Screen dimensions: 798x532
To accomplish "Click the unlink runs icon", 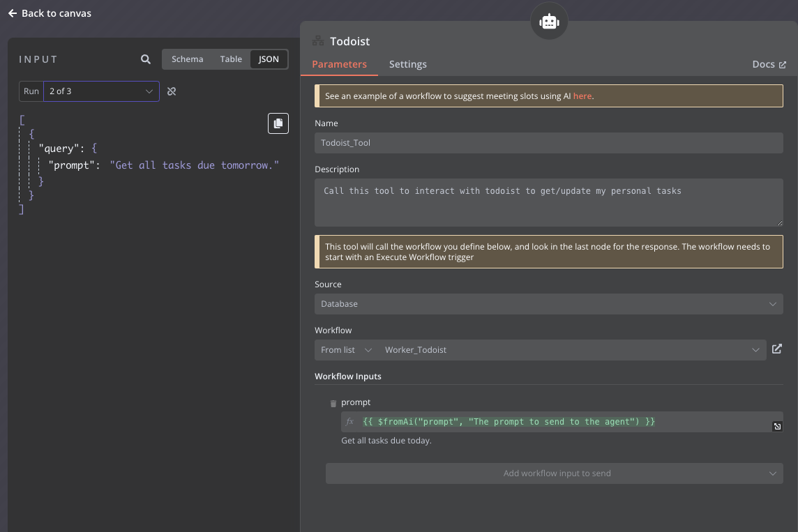I will 172,91.
